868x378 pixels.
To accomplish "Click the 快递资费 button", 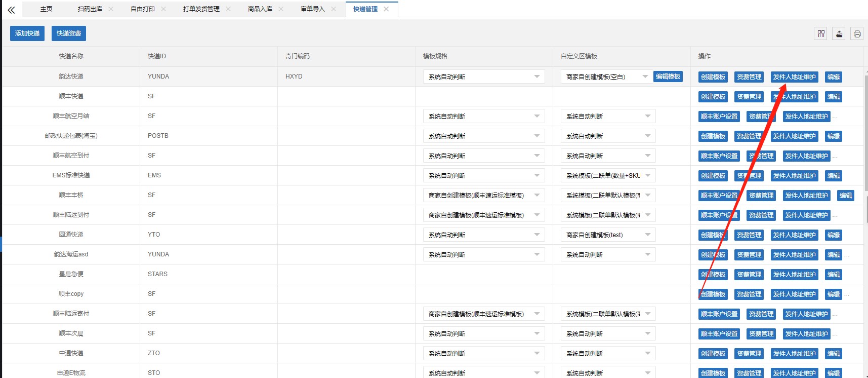I will (x=69, y=33).
